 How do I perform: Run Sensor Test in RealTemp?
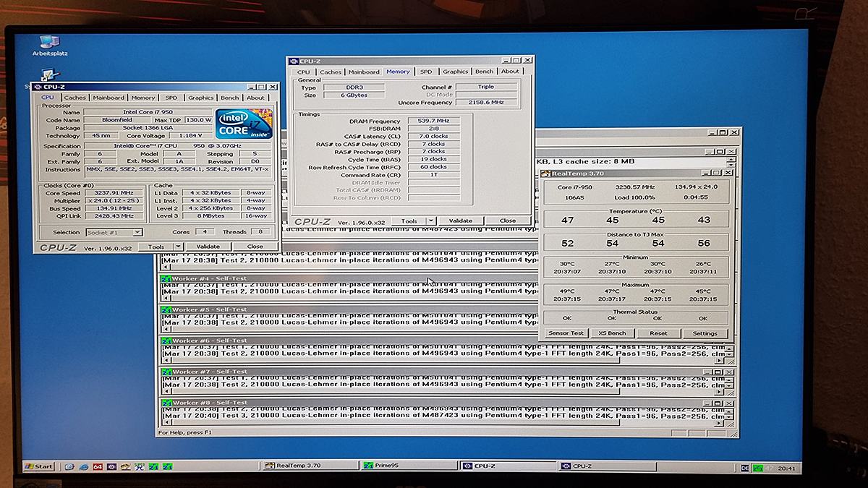(x=566, y=333)
